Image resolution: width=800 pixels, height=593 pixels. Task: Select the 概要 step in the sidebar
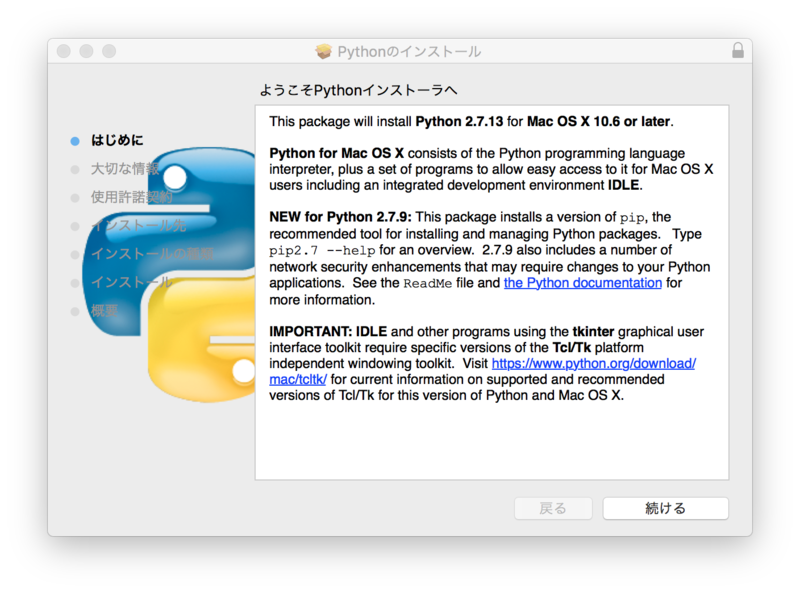pos(104,311)
